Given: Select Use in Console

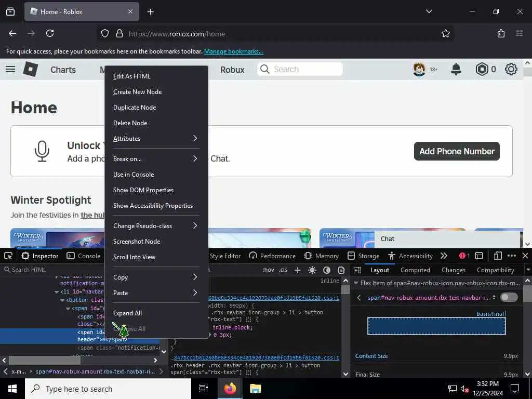Looking at the screenshot, I should coord(156,175).
